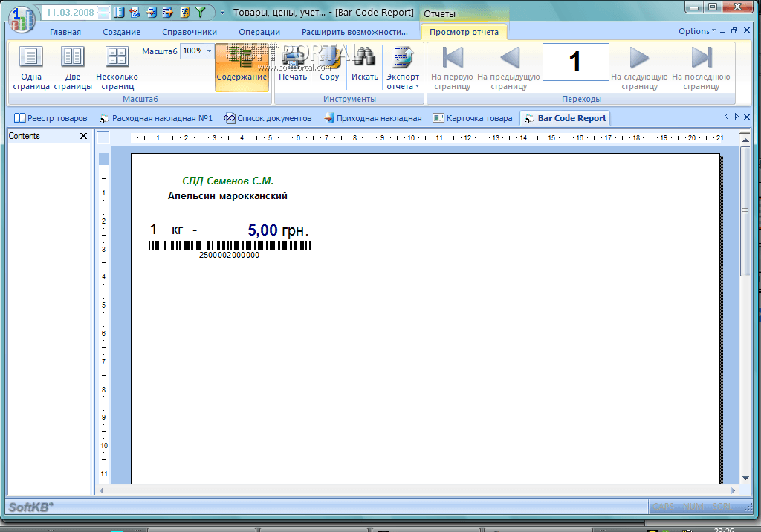Go to last page with На последнюю страницу
Image resolution: width=761 pixels, height=532 pixels.
[701, 68]
